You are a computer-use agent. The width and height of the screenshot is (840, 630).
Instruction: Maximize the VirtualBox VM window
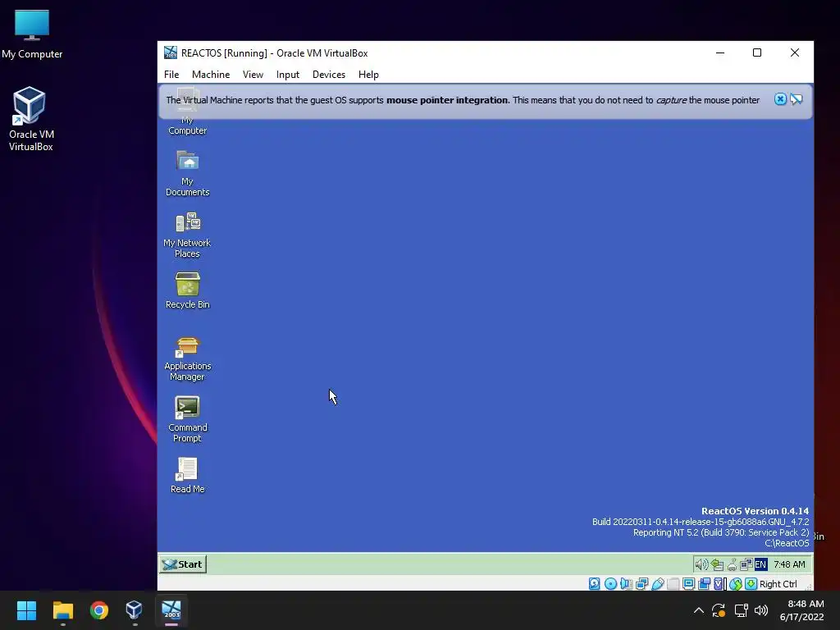pos(757,52)
